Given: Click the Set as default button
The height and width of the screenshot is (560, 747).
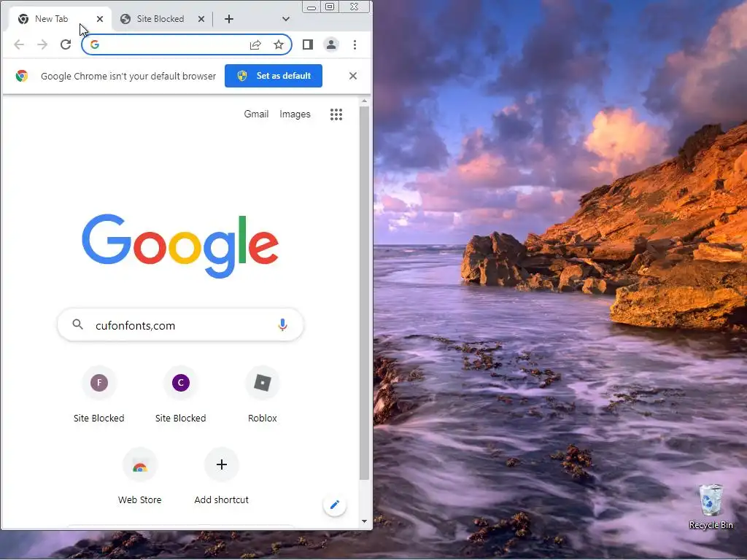Looking at the screenshot, I should 274,76.
